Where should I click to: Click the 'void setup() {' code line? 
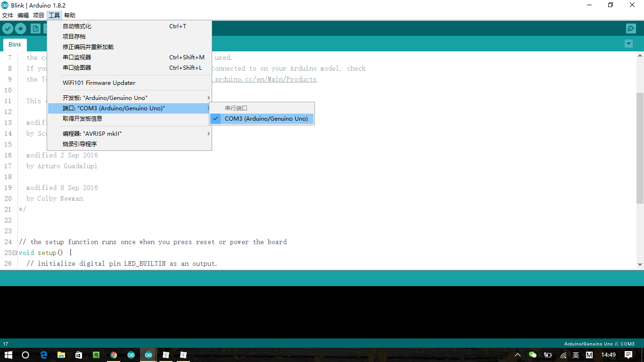[45, 253]
